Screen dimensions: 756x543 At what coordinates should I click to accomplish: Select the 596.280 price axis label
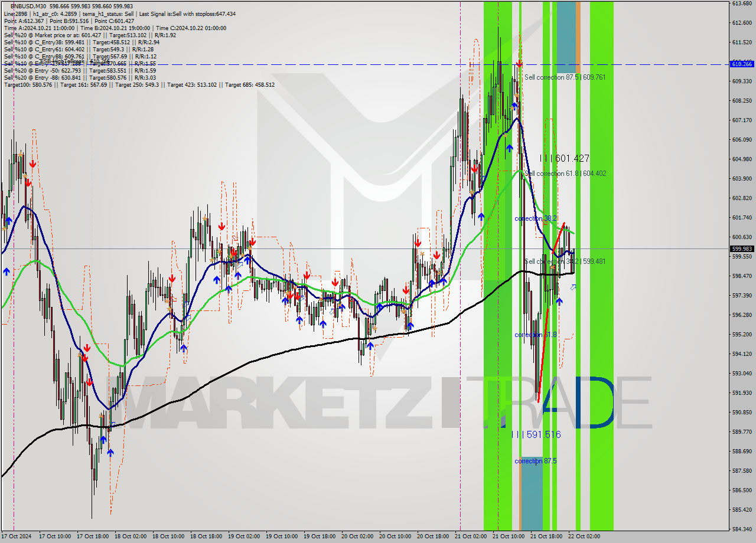pyautogui.click(x=742, y=315)
